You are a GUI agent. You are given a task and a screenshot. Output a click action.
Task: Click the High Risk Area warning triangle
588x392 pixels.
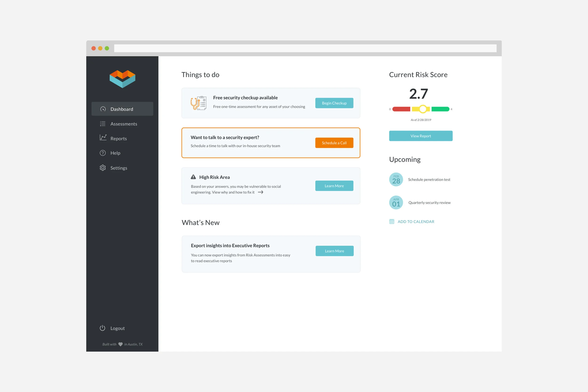(x=193, y=177)
